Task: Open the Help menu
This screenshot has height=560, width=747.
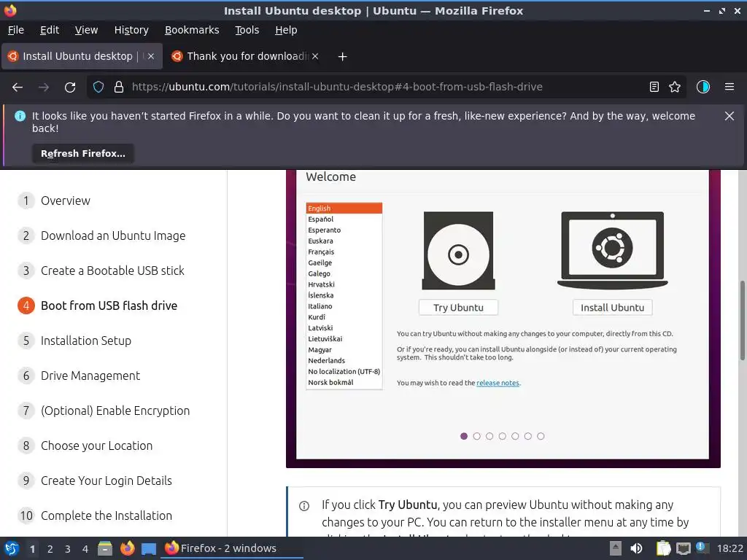Action: 286,30
